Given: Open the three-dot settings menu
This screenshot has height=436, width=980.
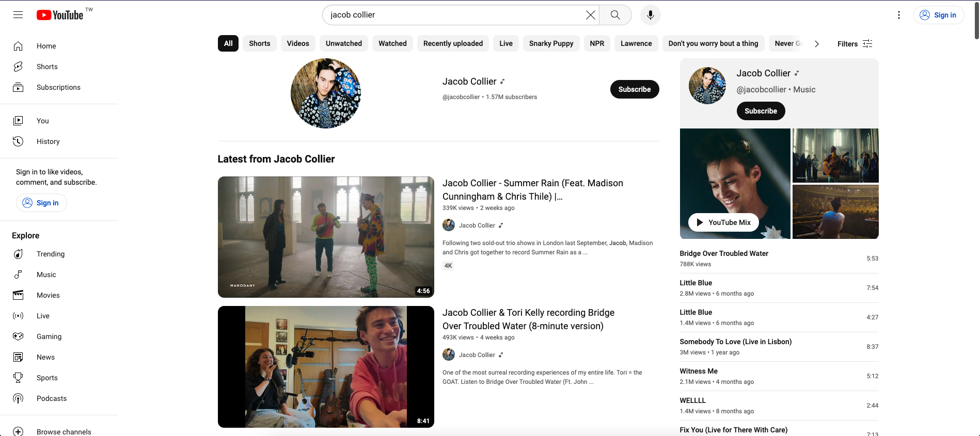Looking at the screenshot, I should tap(898, 15).
